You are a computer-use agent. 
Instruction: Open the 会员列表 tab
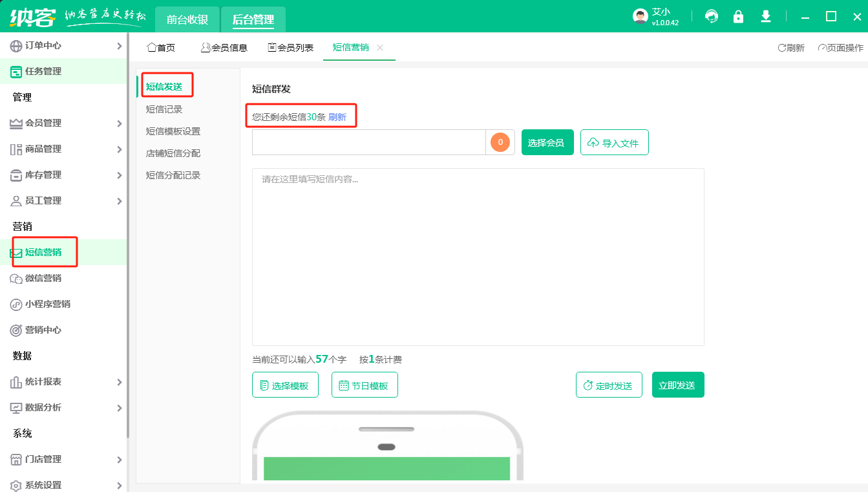click(x=291, y=48)
